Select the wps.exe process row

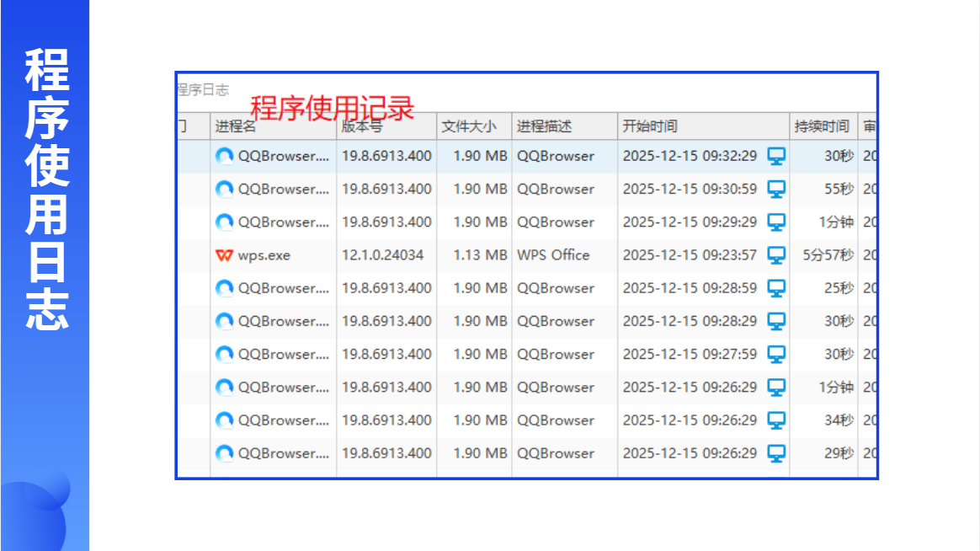coord(527,255)
